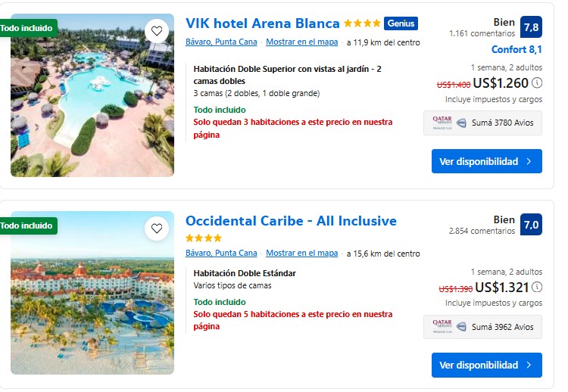Click Occidental Caribe's 7,0 review score badge
Screen dimensions: 568x392
(x=531, y=225)
